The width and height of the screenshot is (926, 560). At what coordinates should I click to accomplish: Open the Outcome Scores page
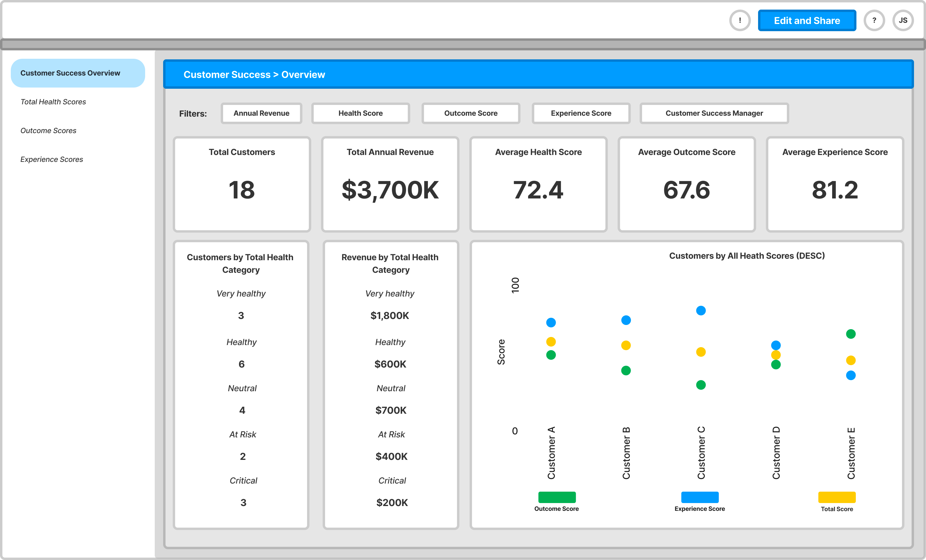[48, 130]
